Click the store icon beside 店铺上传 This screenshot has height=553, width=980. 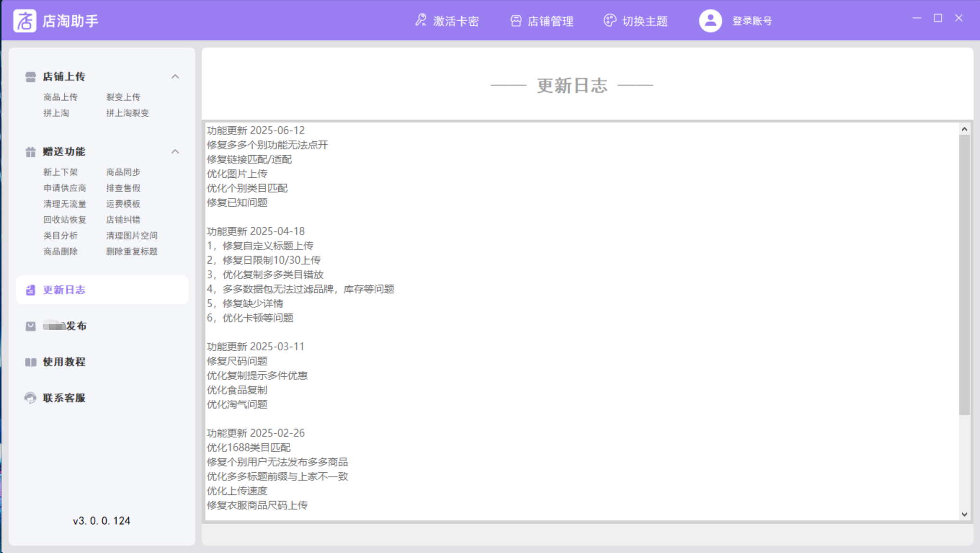tap(30, 77)
